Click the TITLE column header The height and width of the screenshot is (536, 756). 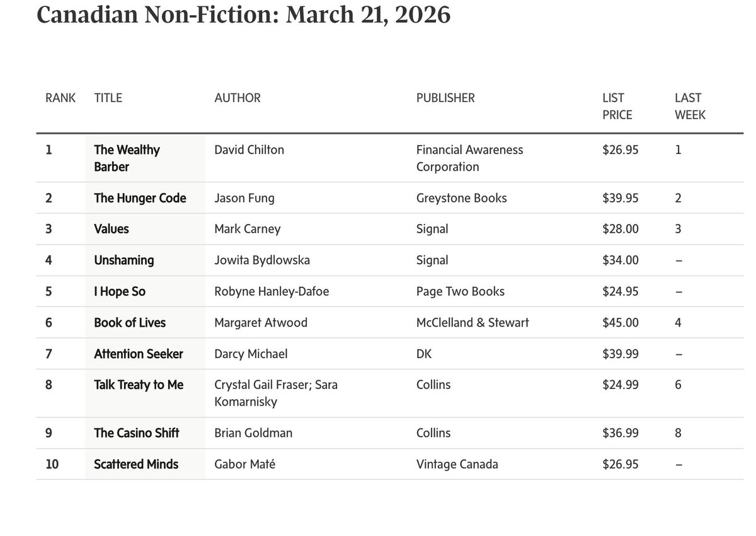click(x=108, y=98)
